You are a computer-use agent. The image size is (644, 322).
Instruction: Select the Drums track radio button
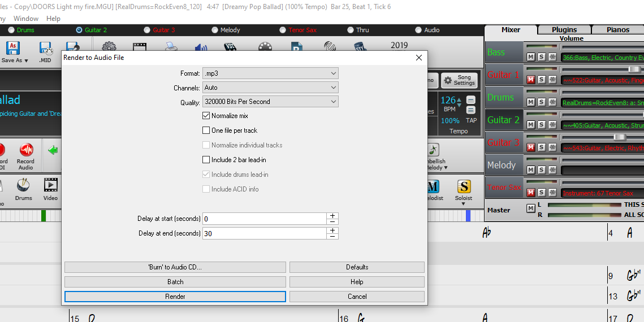point(11,30)
